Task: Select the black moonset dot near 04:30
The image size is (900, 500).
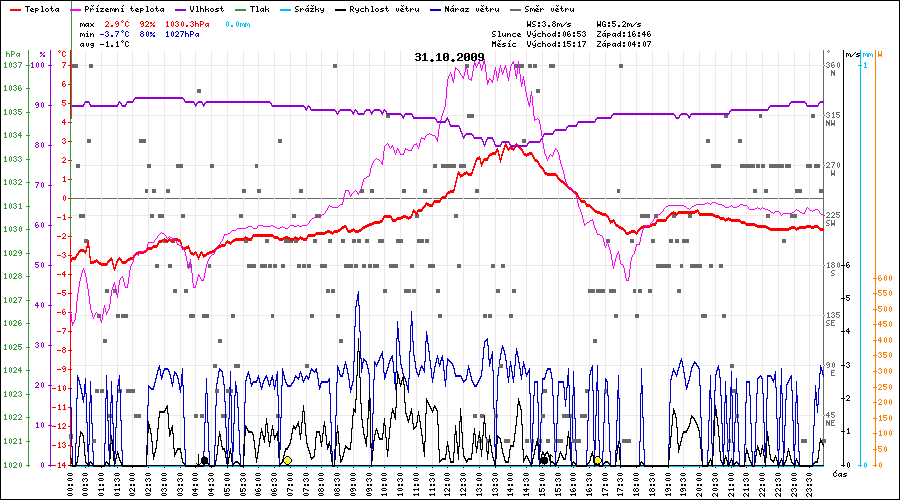Action: click(205, 461)
